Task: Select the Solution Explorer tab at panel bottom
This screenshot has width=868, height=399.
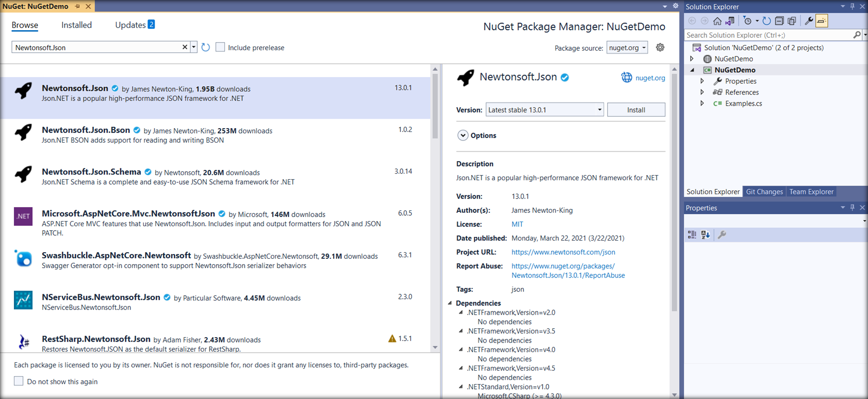Action: click(713, 191)
